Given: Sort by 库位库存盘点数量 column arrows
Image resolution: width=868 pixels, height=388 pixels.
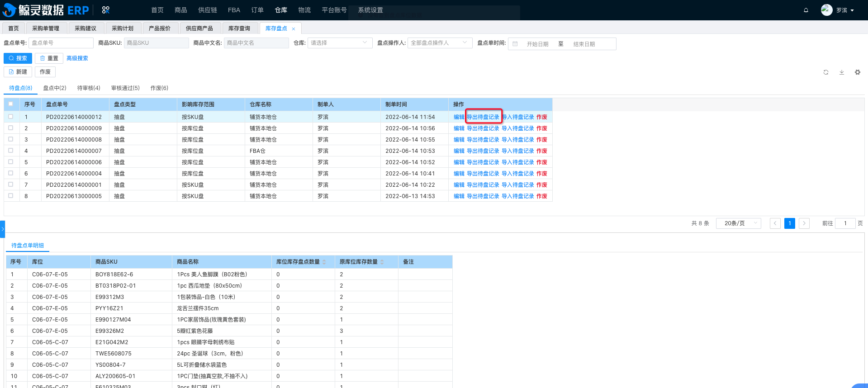Looking at the screenshot, I should point(324,262).
